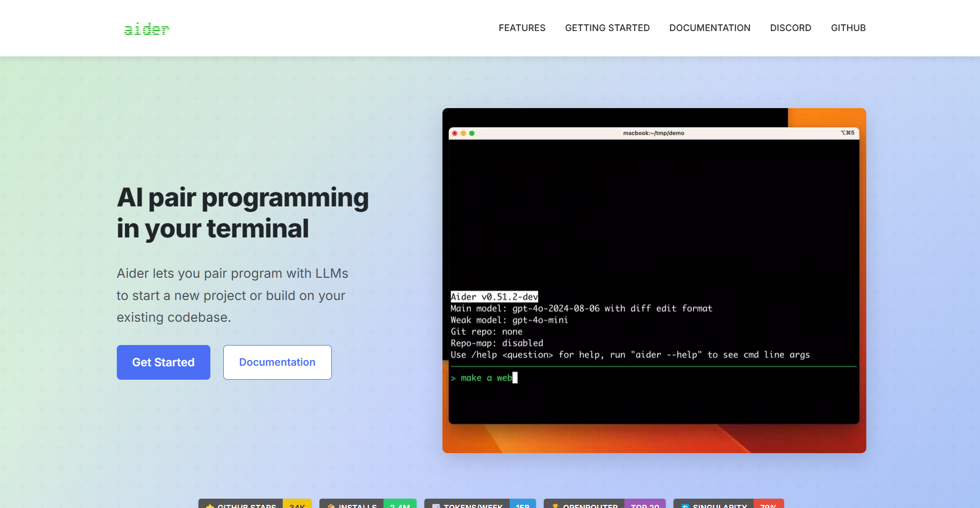Click the OpenRouter Top 20 badge
Screen dimensions: 980x508
click(605, 504)
